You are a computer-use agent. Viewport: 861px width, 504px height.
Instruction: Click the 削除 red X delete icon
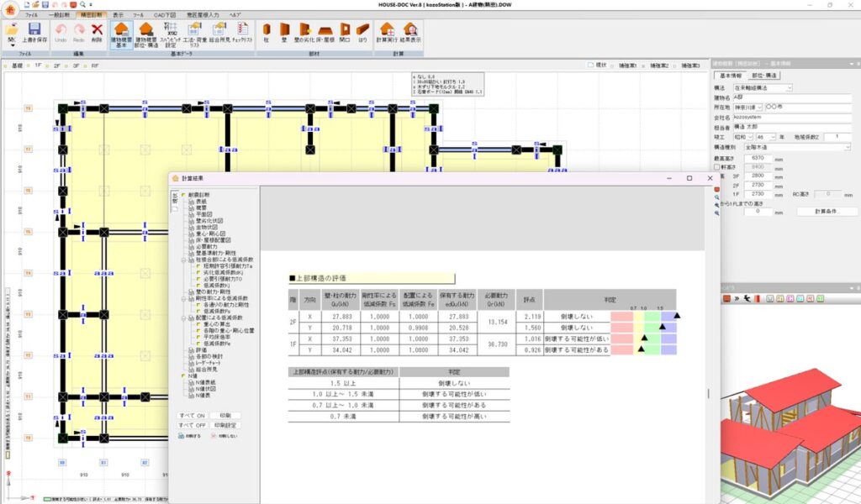point(98,30)
